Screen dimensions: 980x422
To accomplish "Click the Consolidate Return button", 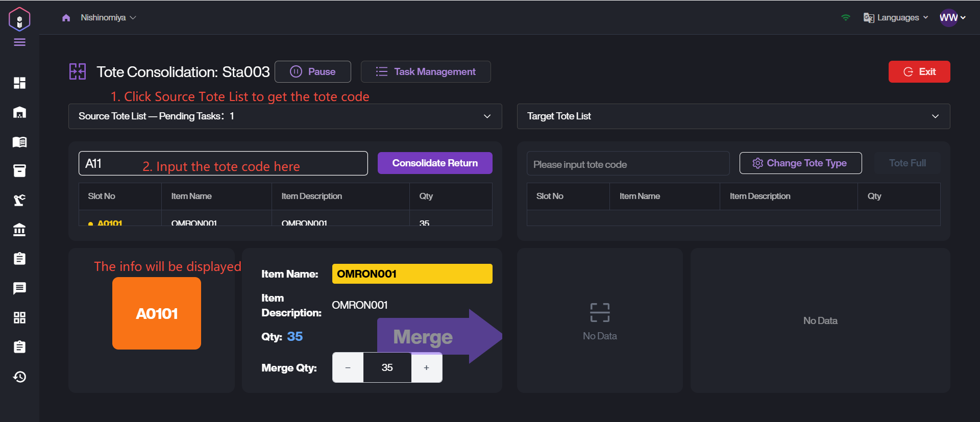I will click(435, 163).
